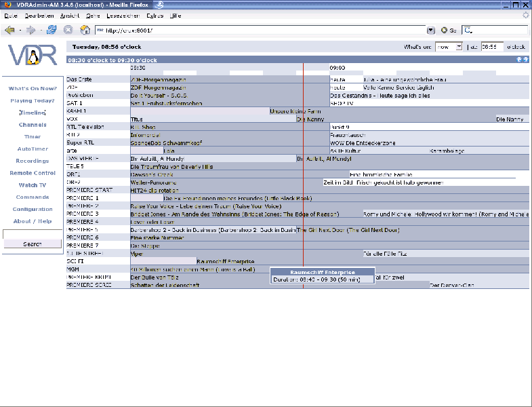Image resolution: width=532 pixels, height=407 pixels.
Task: Click the Stop loading icon
Action: pos(68,30)
